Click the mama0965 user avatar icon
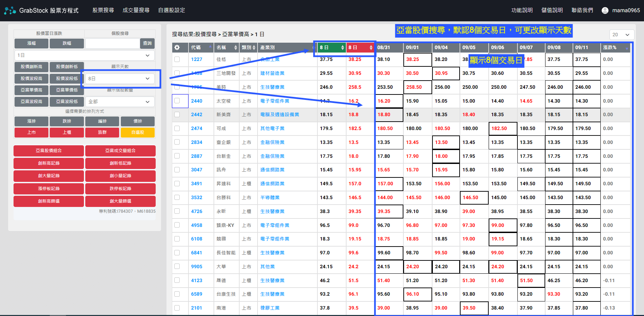The width and height of the screenshot is (644, 316). coord(605,10)
